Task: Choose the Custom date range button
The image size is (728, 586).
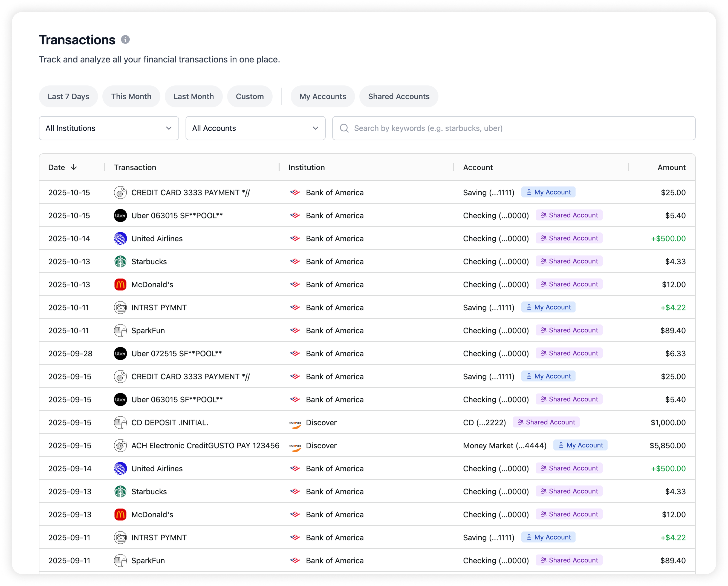Action: 250,97
